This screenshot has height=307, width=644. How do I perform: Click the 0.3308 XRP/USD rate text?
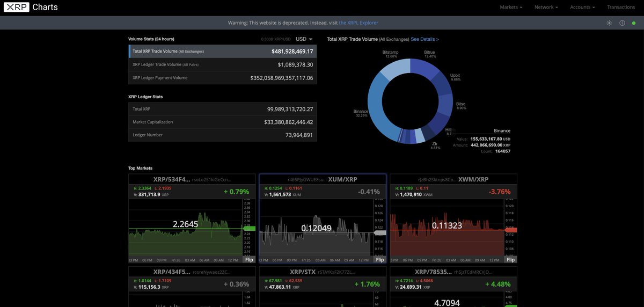pyautogui.click(x=276, y=39)
